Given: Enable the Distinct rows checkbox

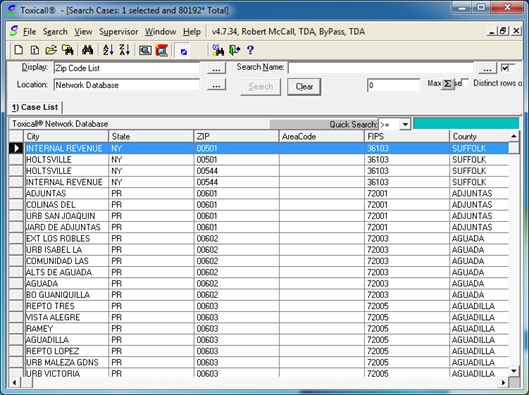Looking at the screenshot, I should coord(465,83).
